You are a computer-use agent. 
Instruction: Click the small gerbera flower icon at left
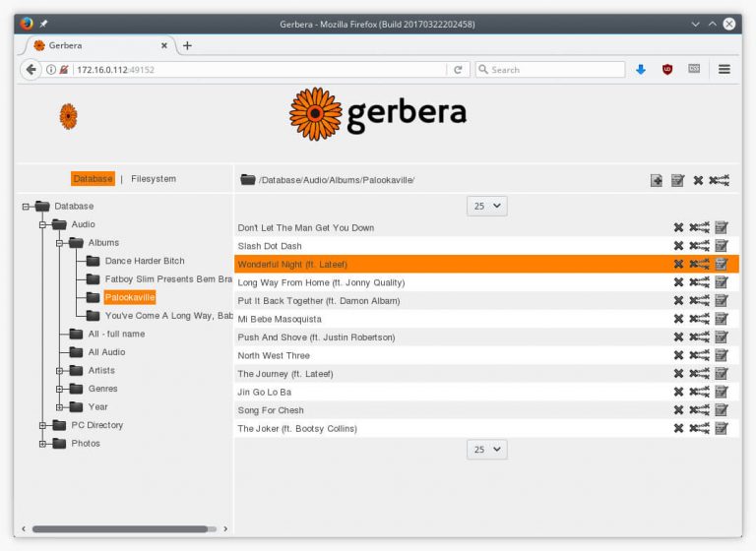click(68, 116)
